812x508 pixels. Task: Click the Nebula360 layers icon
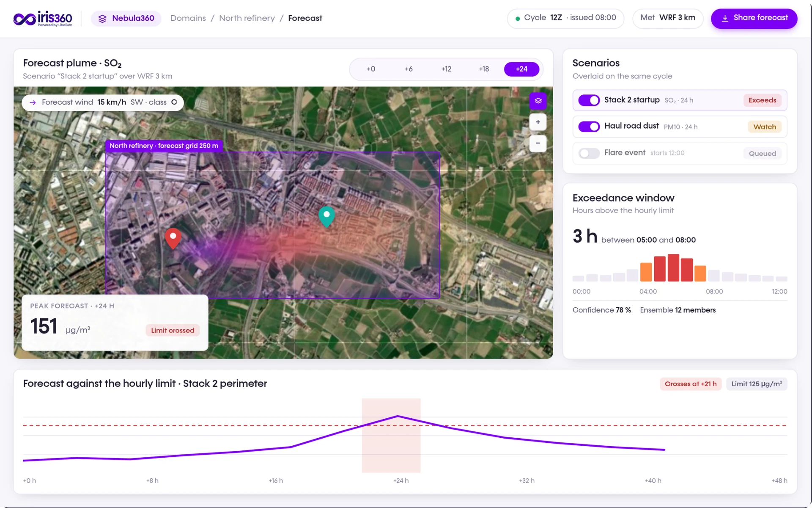[x=102, y=19]
